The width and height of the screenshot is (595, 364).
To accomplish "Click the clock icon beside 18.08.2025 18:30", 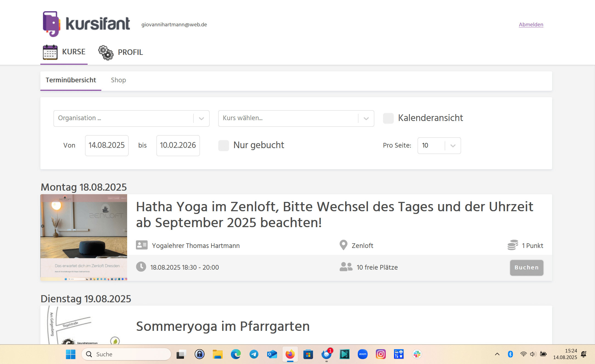I will coord(141,267).
